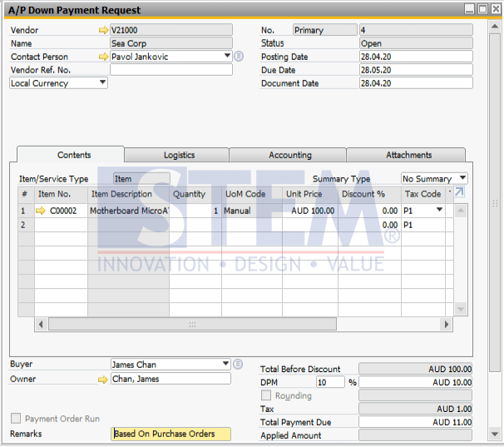Screen dimensions: 504x447
Task: Expand table via form settings arrow icon
Action: click(x=460, y=192)
